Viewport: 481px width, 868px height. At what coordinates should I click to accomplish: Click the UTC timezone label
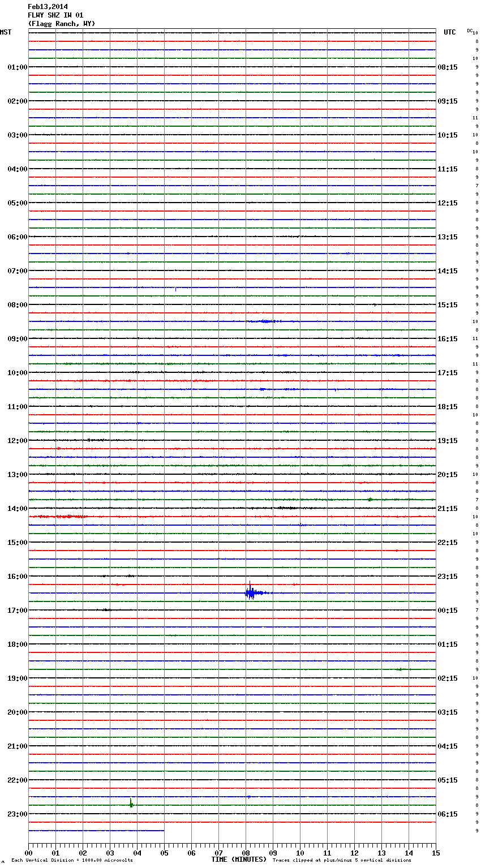point(450,32)
